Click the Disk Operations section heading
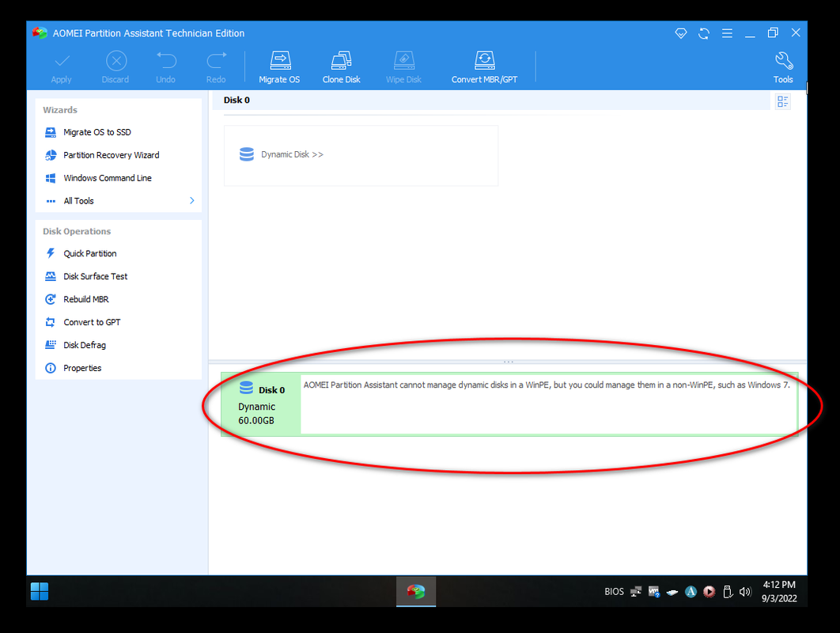The image size is (840, 633). pos(77,232)
